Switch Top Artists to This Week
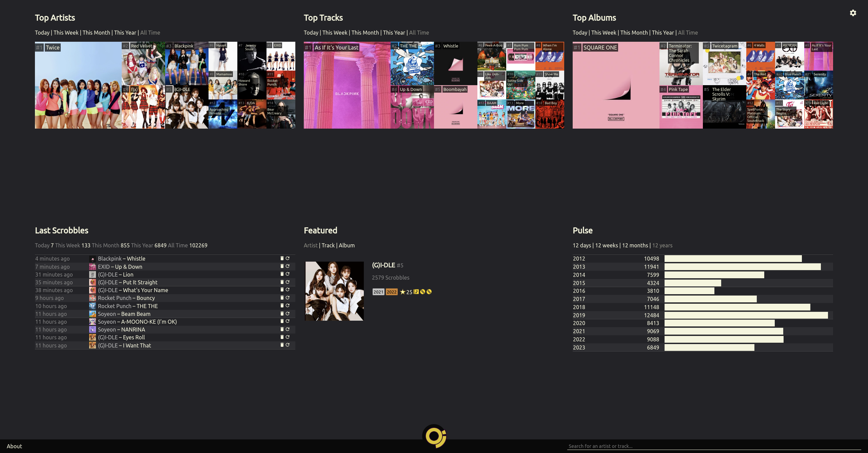Viewport: 868px width, 453px height. pyautogui.click(x=66, y=33)
